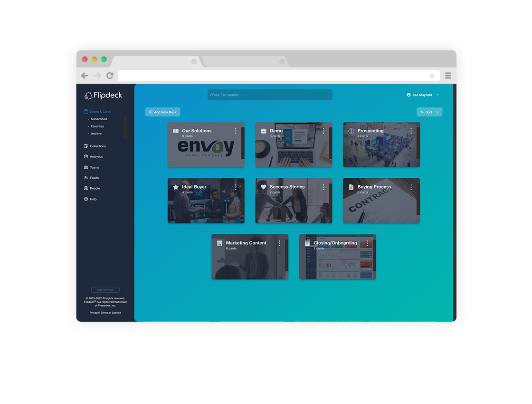Click the Teams group icon
This screenshot has width=532, height=404.
(x=86, y=167)
